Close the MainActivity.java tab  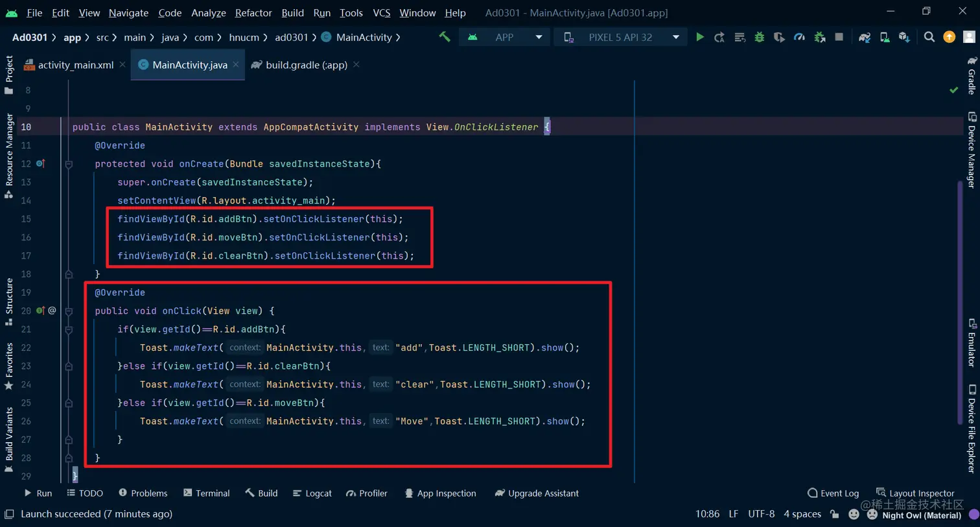236,65
